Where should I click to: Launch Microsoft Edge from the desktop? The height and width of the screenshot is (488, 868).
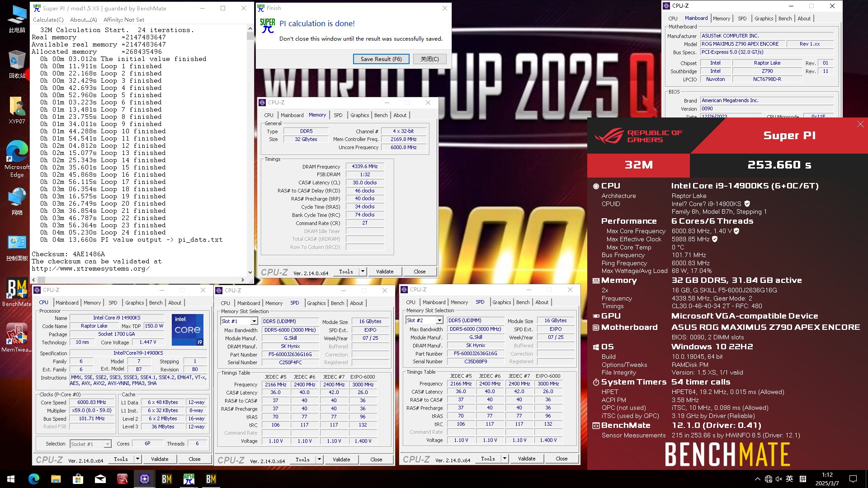click(x=17, y=159)
